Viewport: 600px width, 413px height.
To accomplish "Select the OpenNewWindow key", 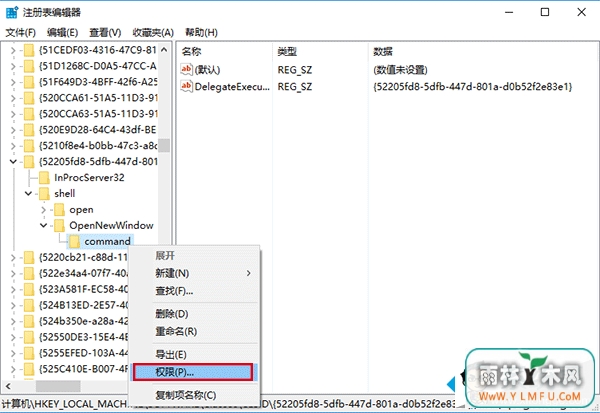I will 111,225.
